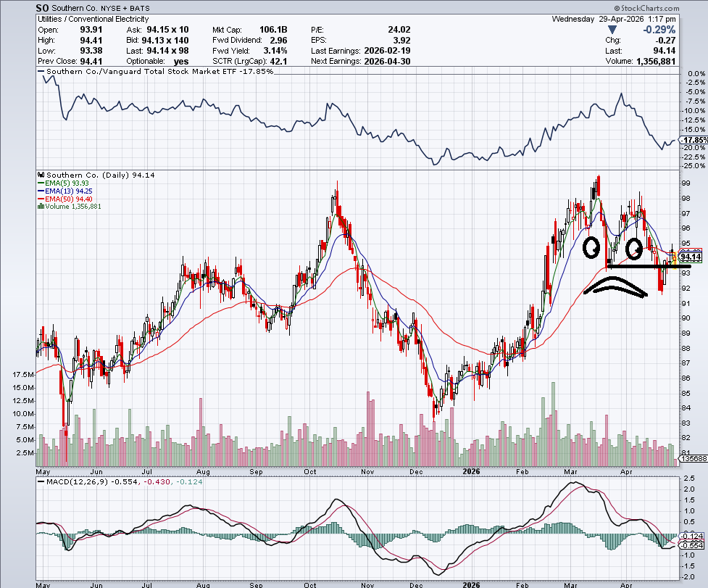The image size is (708, 588).
Task: Click the Optionable yes value
Action: [x=181, y=62]
